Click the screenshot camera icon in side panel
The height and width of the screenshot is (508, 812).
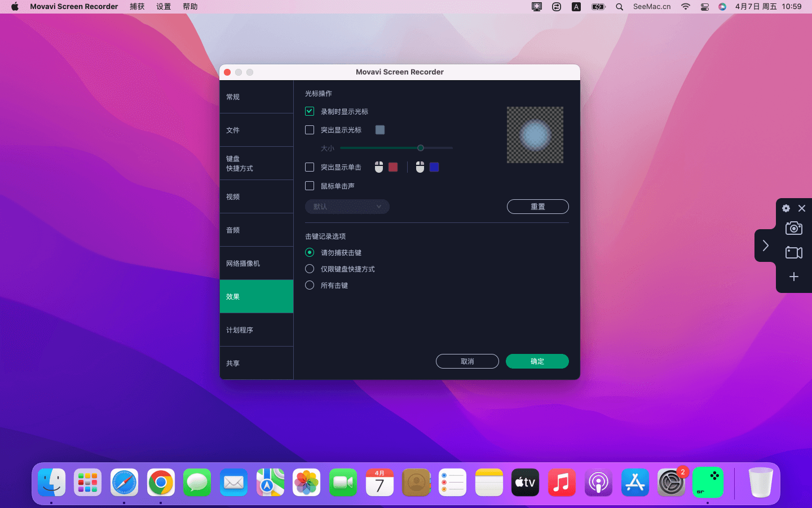(793, 228)
